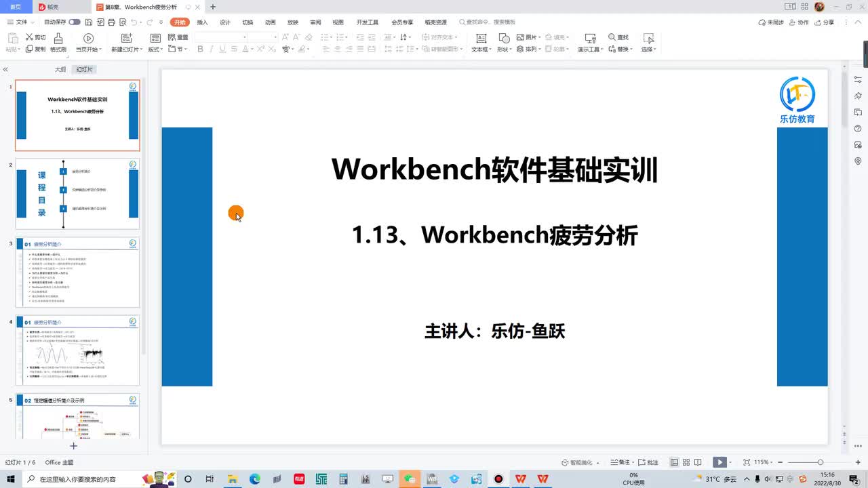Click the Fit Slide to Window icon
The image size is (868, 488).
point(747,462)
